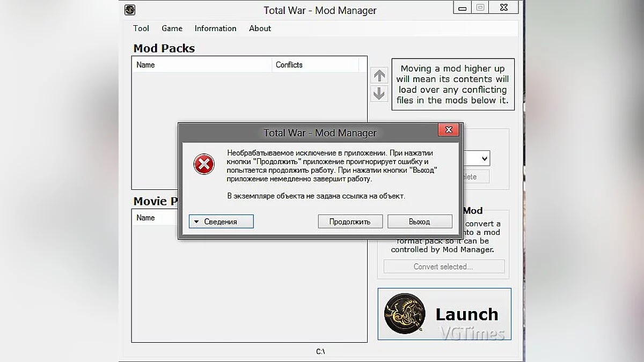This screenshot has width=644, height=362.
Task: Click the Mod Manager app icon in title bar
Action: click(x=130, y=10)
